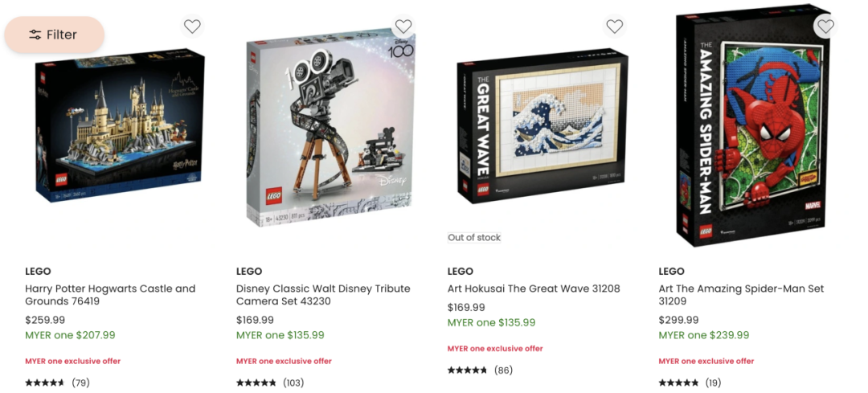
Task: Wishlist the Amazing Spider-Man set heart
Action: pyautogui.click(x=825, y=26)
